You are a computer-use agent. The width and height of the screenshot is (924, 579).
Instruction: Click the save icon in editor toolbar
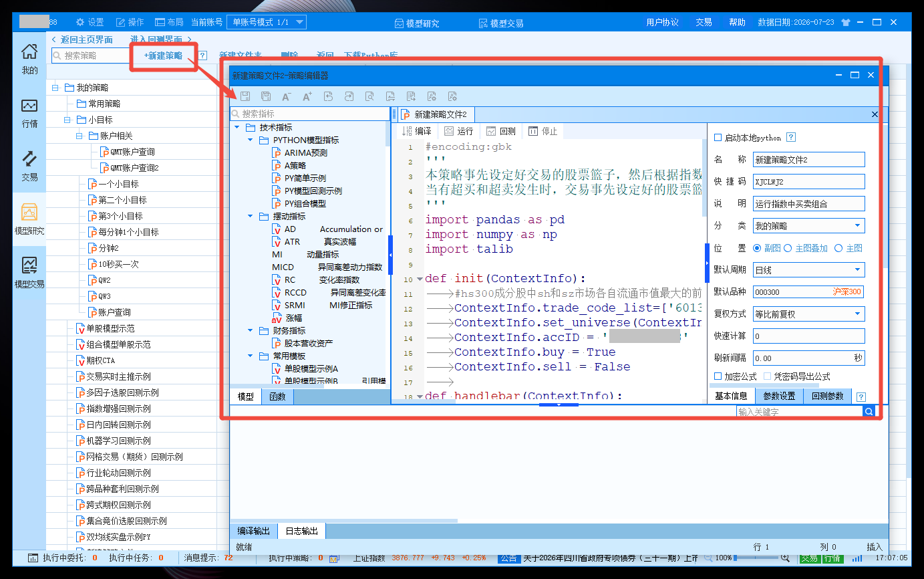(x=245, y=96)
